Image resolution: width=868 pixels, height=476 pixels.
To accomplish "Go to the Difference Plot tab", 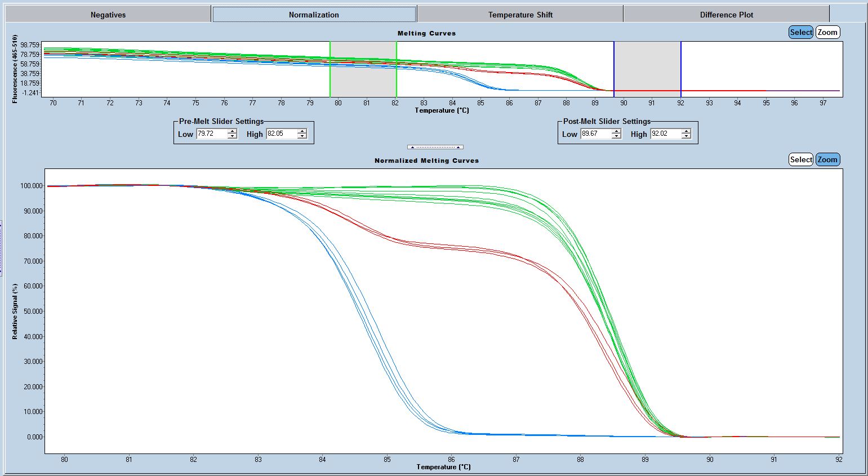I will 726,15.
